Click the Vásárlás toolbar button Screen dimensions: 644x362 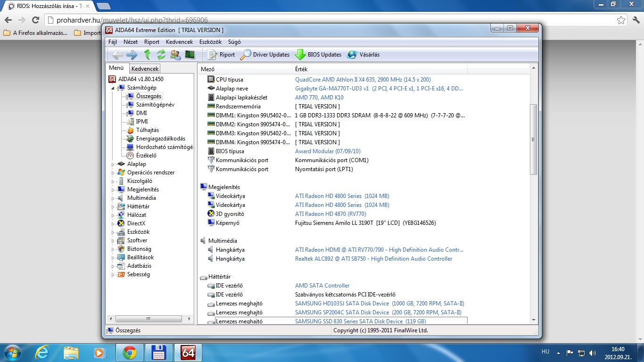point(363,55)
